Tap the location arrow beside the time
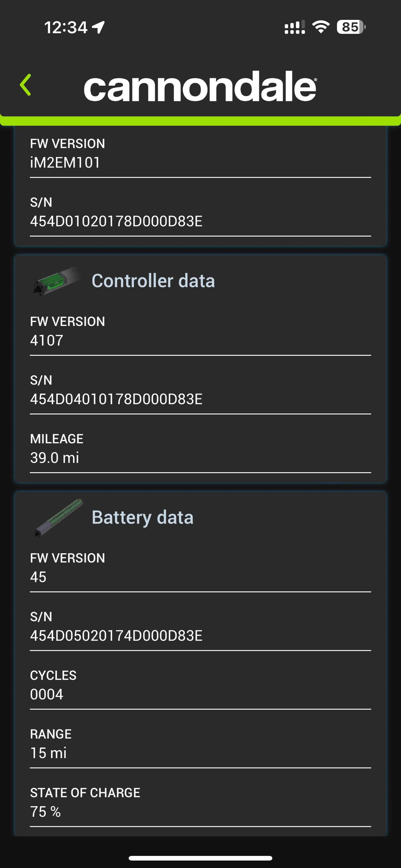The width and height of the screenshot is (401, 868). coord(99,27)
